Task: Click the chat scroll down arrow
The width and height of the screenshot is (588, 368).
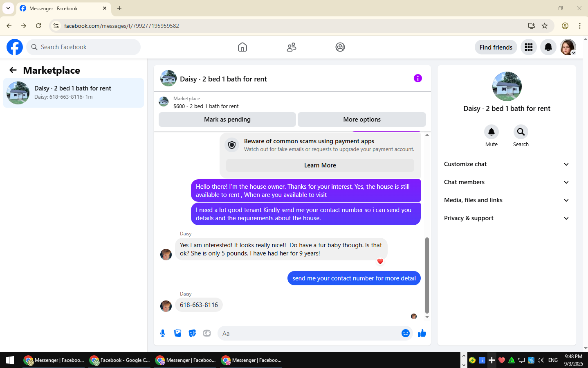Action: pos(427,317)
